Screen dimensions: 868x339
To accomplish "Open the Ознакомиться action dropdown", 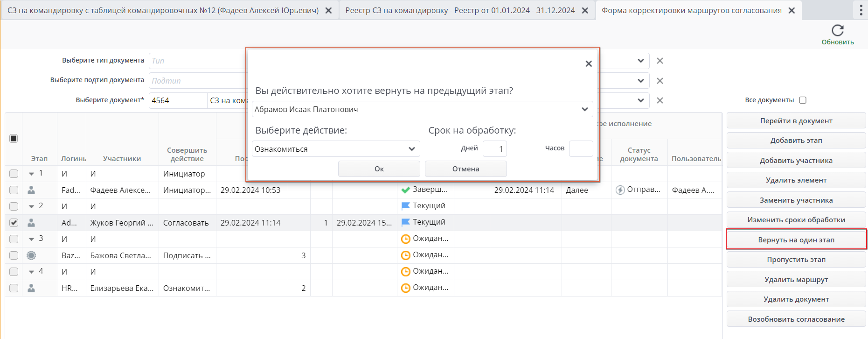I will (x=335, y=149).
